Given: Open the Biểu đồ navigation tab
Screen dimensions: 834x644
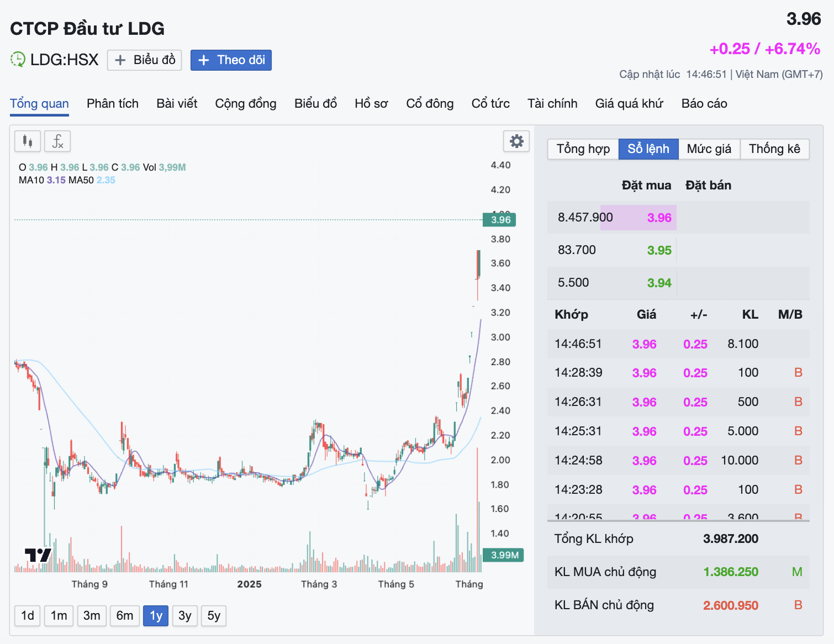Looking at the screenshot, I should [315, 104].
